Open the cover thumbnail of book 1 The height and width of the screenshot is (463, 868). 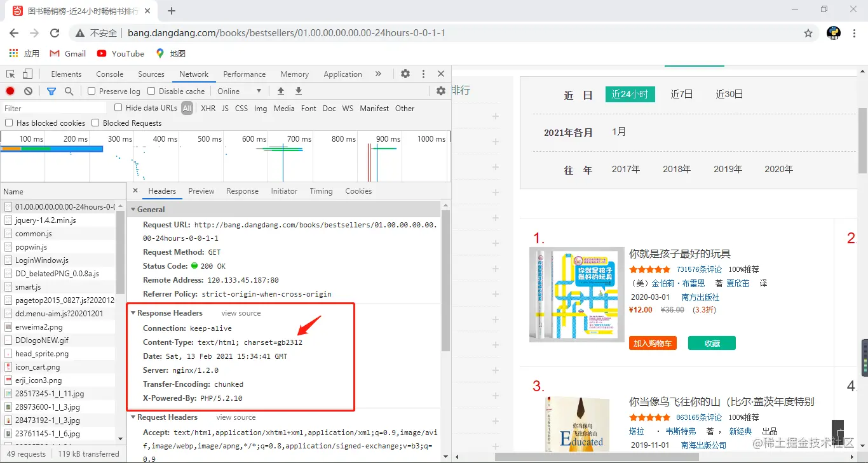pyautogui.click(x=577, y=295)
